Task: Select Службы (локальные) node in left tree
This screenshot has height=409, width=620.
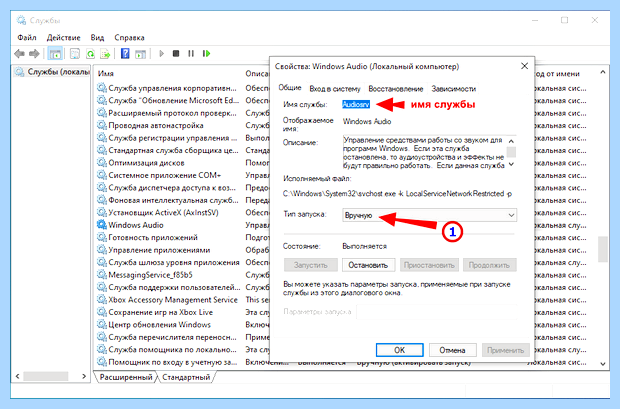Action: [x=52, y=72]
